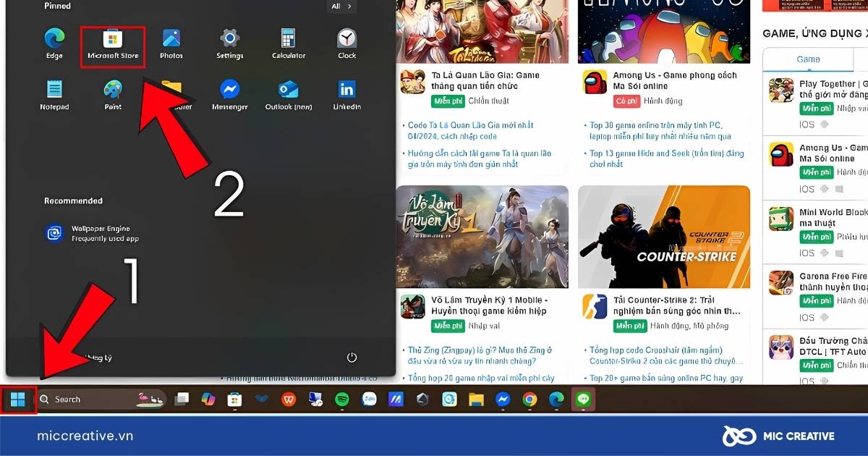Open the Counter-Strike 2 banner thumbnail
The width and height of the screenshot is (868, 456).
[x=664, y=236]
